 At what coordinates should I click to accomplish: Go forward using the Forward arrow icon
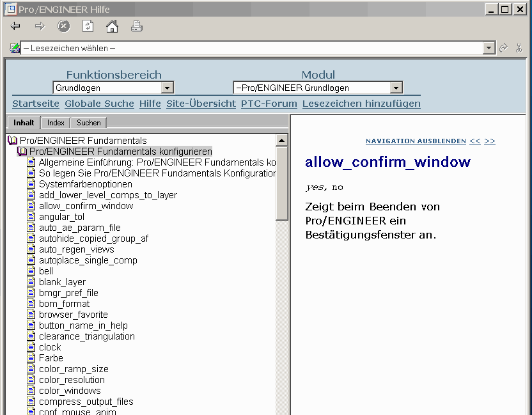(40, 26)
